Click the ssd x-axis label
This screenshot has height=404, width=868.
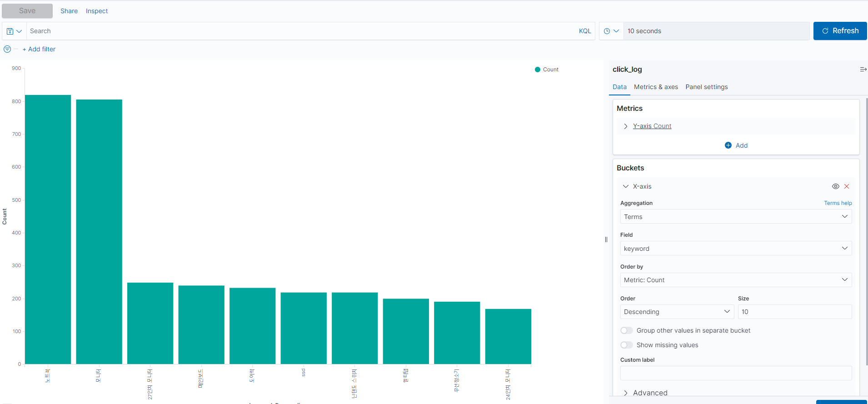304,373
